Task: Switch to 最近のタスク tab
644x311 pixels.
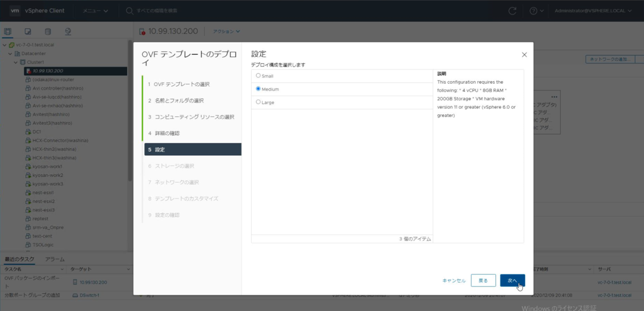Action: pos(19,259)
